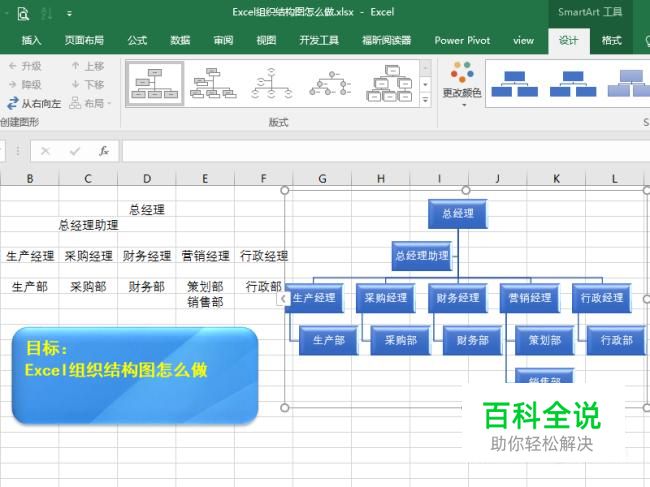The height and width of the screenshot is (487, 650).
Task: Click 上移 to move shape up
Action: pos(88,66)
